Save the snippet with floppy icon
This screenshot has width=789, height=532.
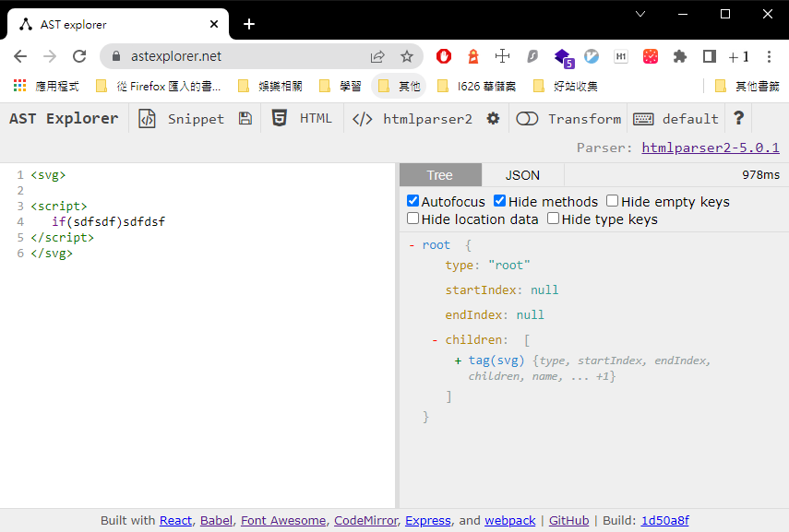coord(245,119)
